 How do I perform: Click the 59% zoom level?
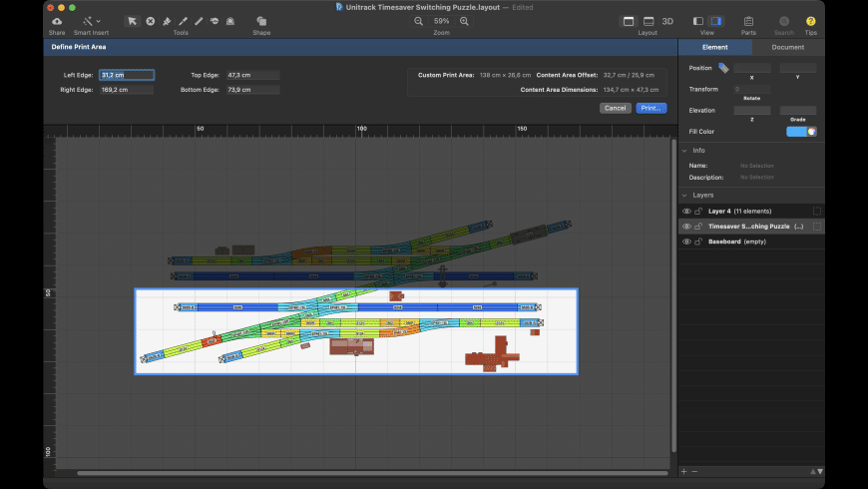pos(441,21)
